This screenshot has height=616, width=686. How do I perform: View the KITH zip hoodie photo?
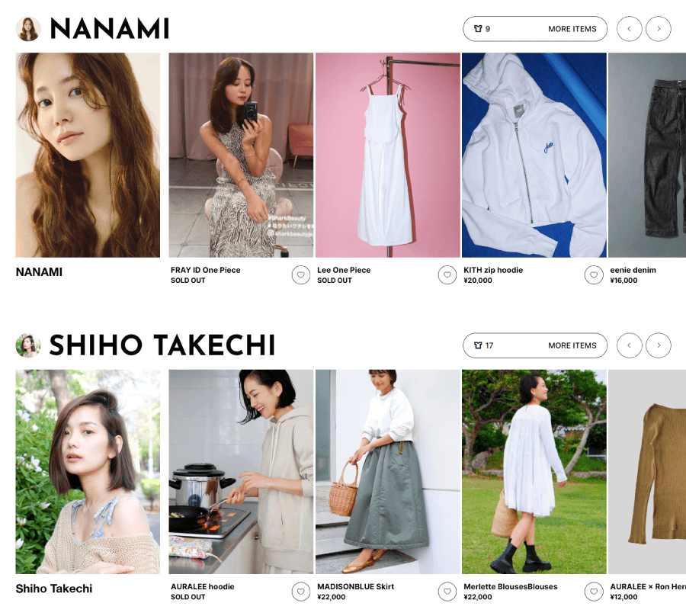pyautogui.click(x=534, y=155)
